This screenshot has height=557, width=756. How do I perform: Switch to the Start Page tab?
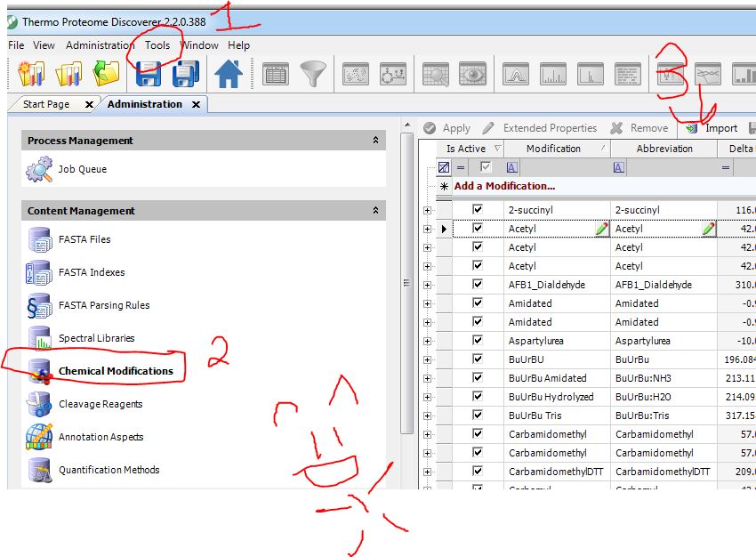pyautogui.click(x=45, y=104)
